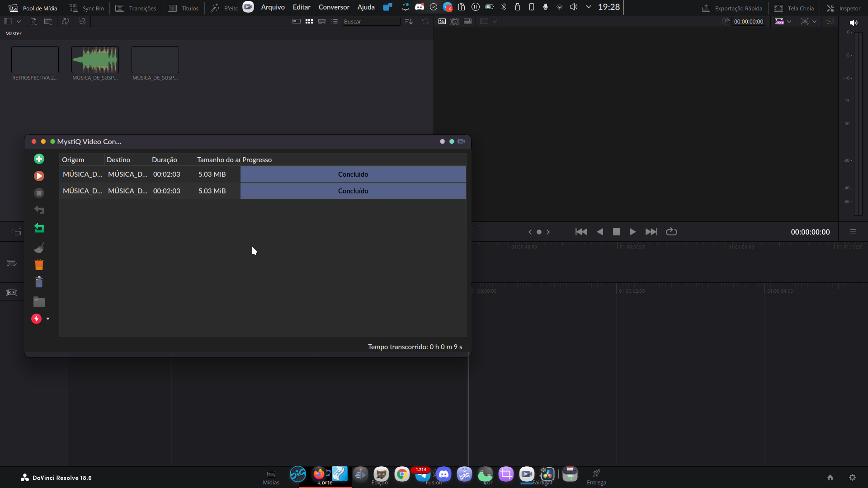
Task: Add files with the green plus icon
Action: click(39, 159)
